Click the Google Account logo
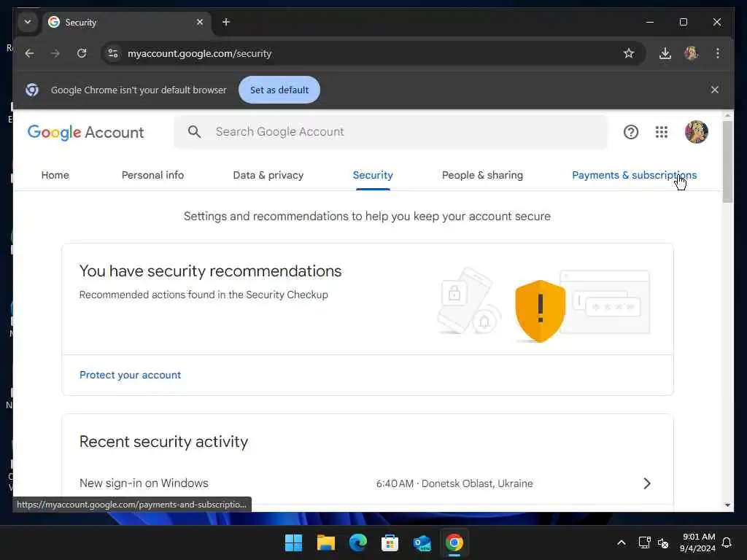 click(x=86, y=133)
